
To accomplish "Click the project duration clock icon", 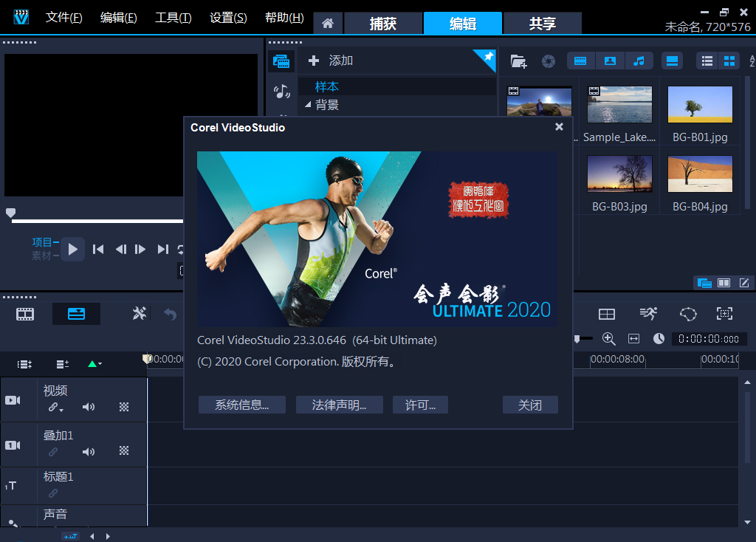I will 659,339.
